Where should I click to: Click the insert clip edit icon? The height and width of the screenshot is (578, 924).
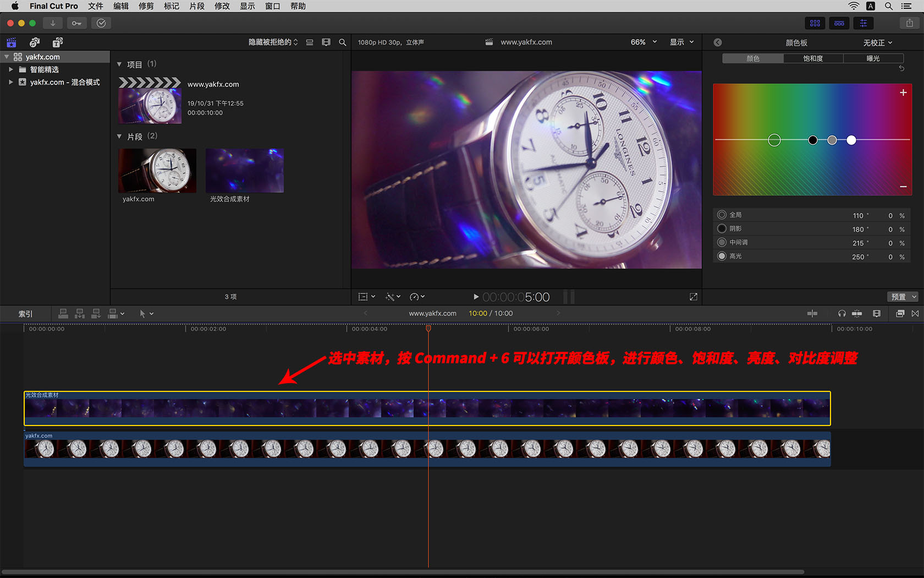tap(80, 314)
